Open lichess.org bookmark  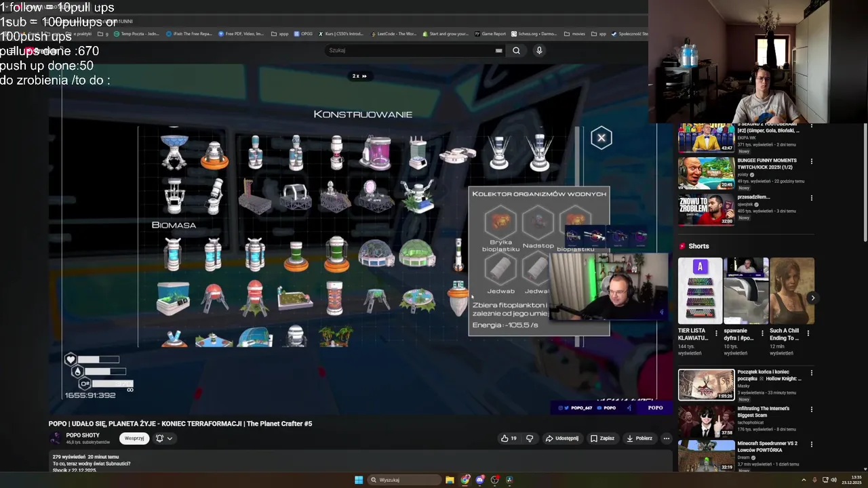tap(533, 33)
